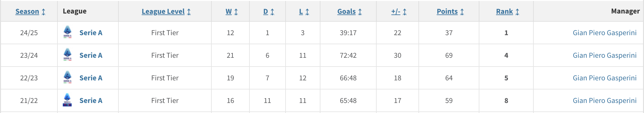Screen dimensions: 644x113
Task: Sort table by D column header
Action: click(266, 12)
